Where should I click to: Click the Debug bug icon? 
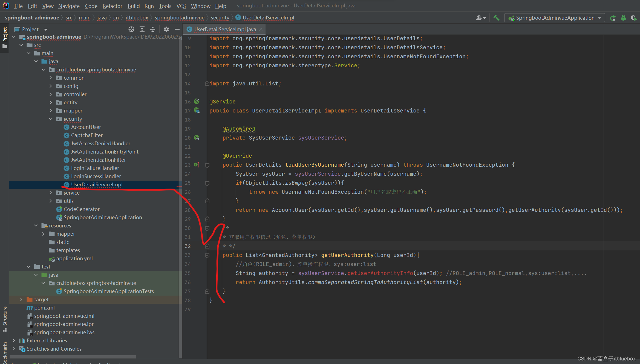pos(623,18)
